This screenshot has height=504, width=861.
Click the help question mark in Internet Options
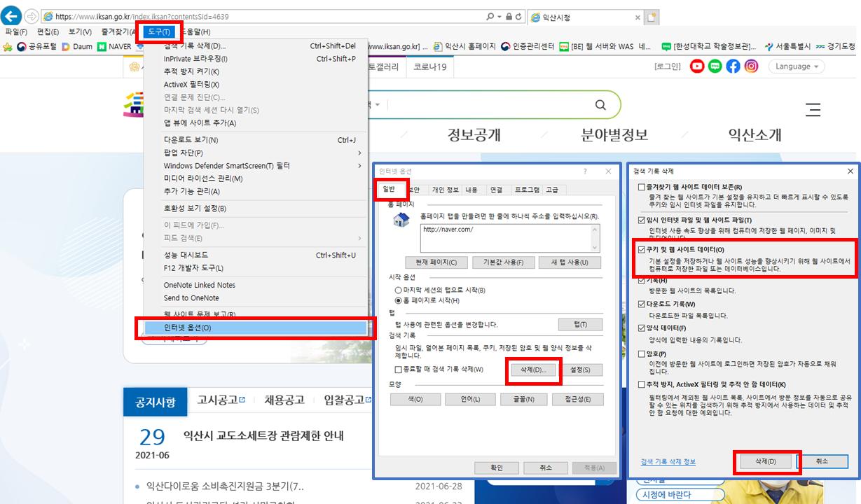[585, 171]
